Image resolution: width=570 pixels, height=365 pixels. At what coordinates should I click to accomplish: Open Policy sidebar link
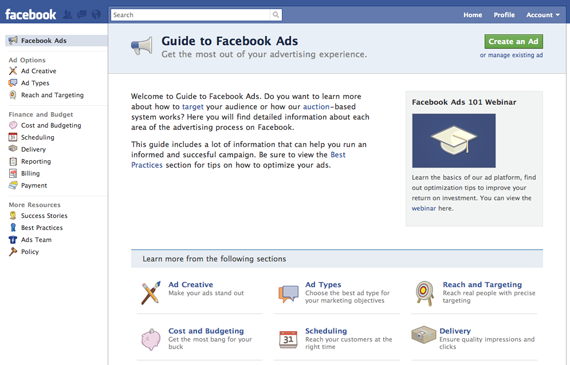coord(30,252)
